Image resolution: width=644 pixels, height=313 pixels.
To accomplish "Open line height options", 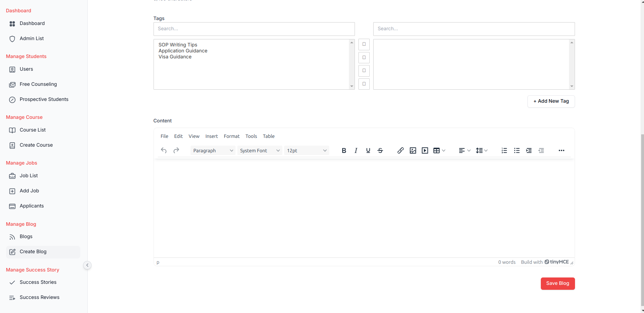I will tap(482, 151).
